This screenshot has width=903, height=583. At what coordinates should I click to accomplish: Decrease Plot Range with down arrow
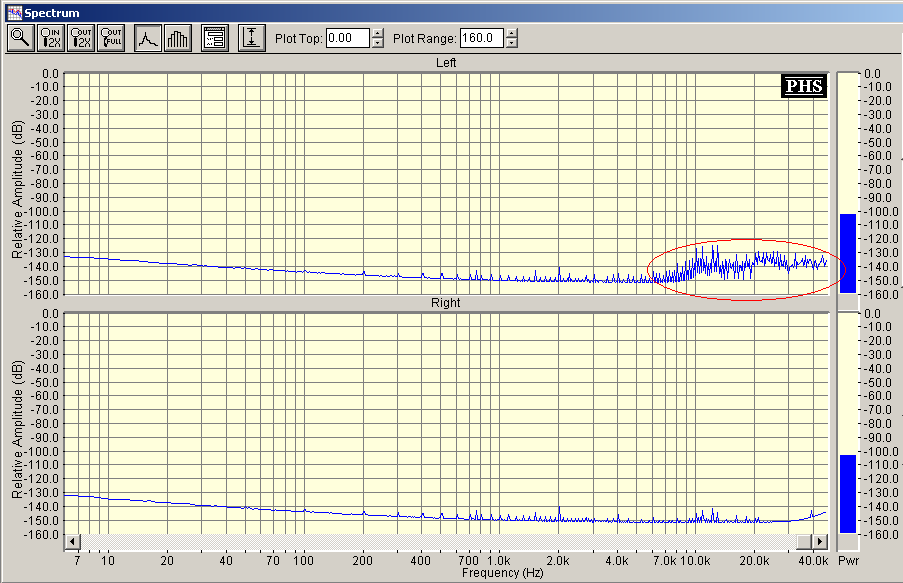pos(512,44)
